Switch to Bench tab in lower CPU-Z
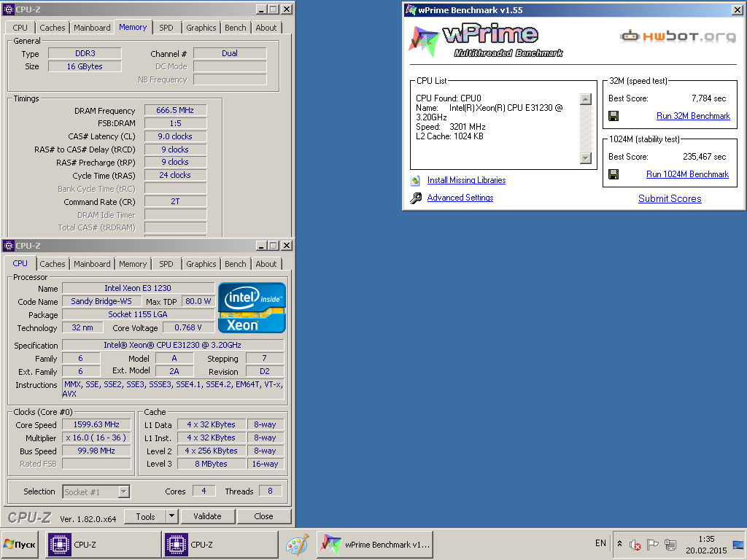 (236, 264)
